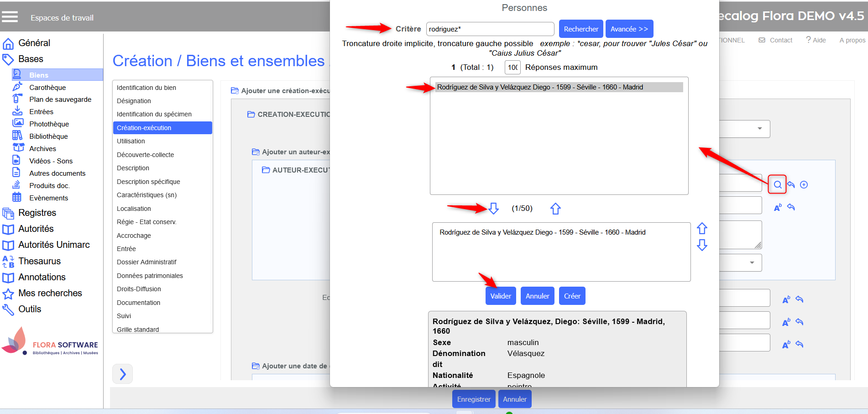Open Photothèque in the sidebar
Image resolution: width=868 pixels, height=414 pixels.
click(49, 124)
